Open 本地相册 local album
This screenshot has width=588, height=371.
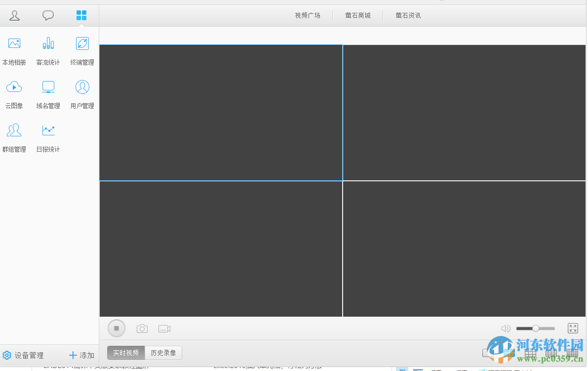pyautogui.click(x=14, y=51)
